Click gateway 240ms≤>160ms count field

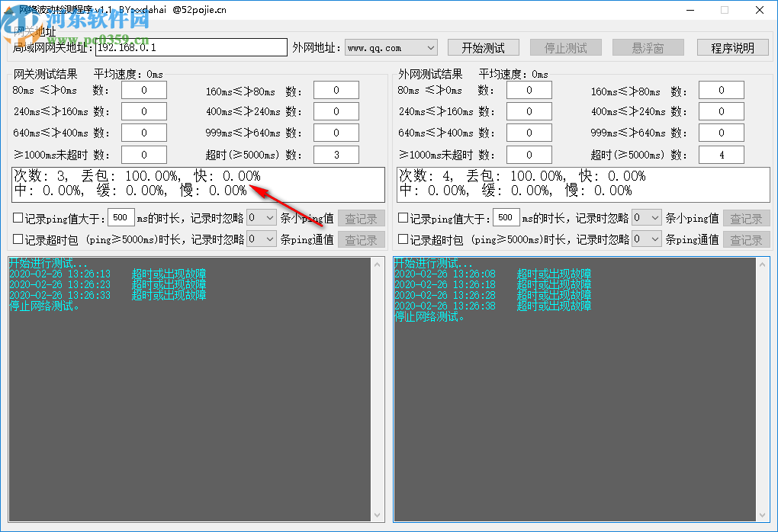pyautogui.click(x=144, y=111)
